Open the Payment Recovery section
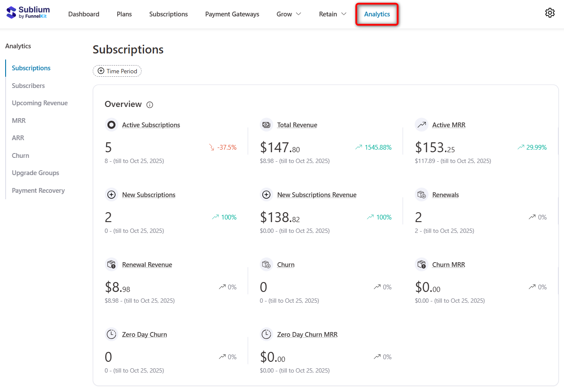The image size is (564, 392). 38,190
